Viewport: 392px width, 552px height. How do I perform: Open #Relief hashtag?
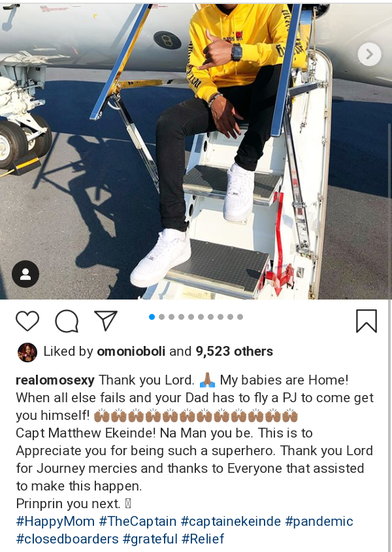(203, 539)
